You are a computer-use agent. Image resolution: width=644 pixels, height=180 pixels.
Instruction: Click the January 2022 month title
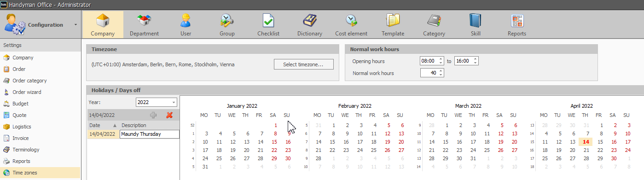tap(242, 106)
